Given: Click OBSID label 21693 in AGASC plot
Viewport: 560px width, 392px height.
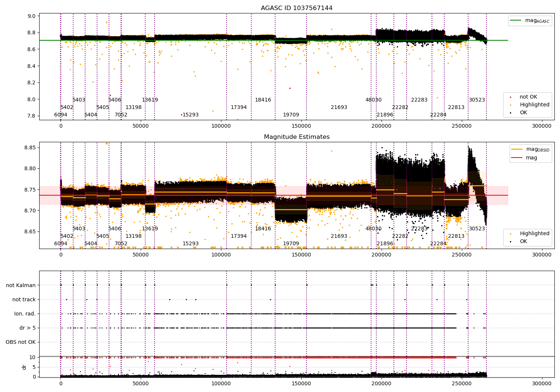Looking at the screenshot, I should [339, 108].
